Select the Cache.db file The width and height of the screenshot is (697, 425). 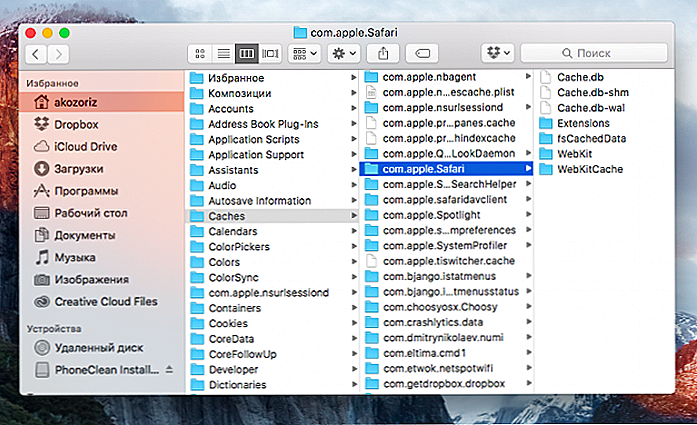point(579,77)
